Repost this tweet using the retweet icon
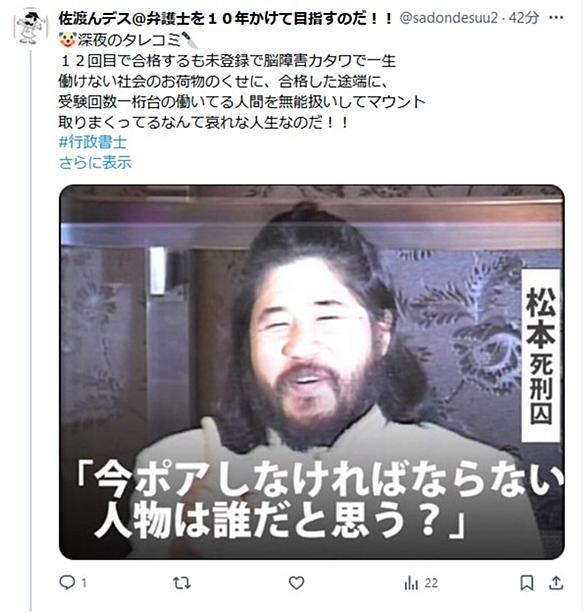586x613 pixels. tap(182, 583)
